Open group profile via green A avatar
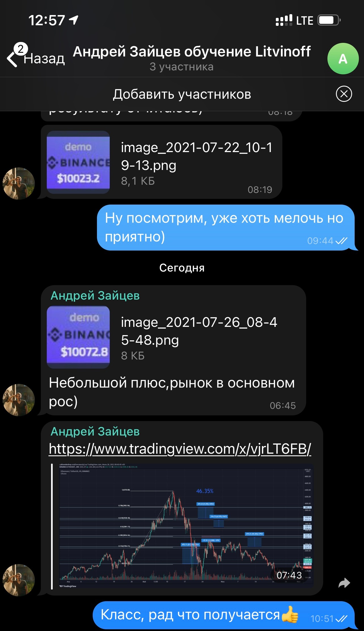 [343, 59]
